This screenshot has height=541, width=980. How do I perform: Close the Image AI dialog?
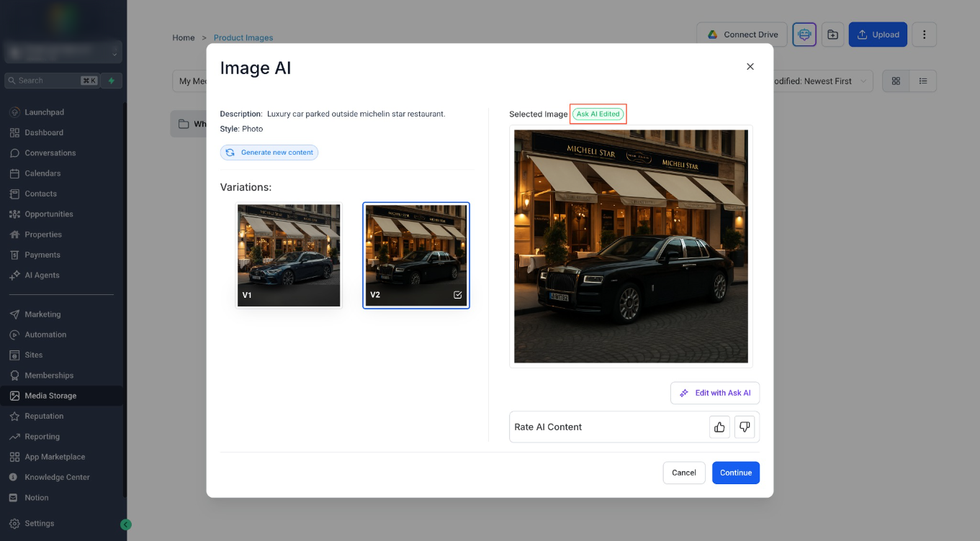pos(750,66)
